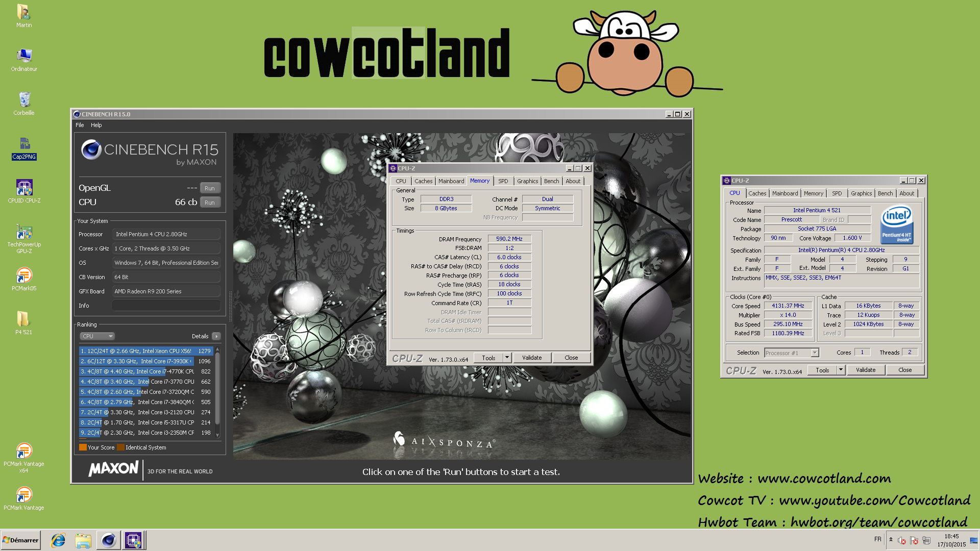Viewport: 980px width, 551px height.
Task: Open the File menu in Cinebench
Action: click(80, 125)
